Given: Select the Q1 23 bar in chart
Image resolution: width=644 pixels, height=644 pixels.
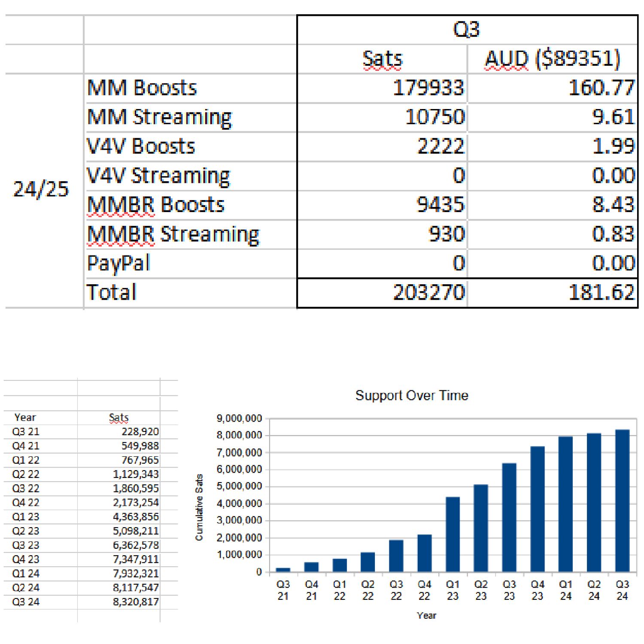Looking at the screenshot, I should 453,535.
